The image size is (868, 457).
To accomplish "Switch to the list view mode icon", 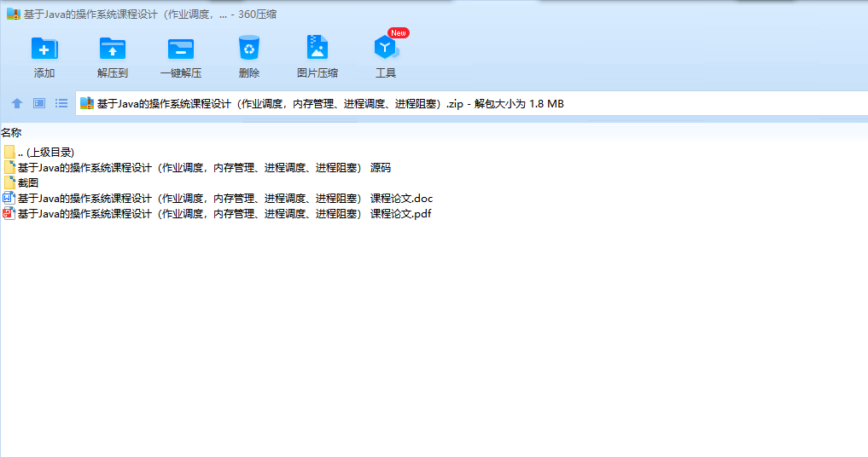I will pos(61,103).
